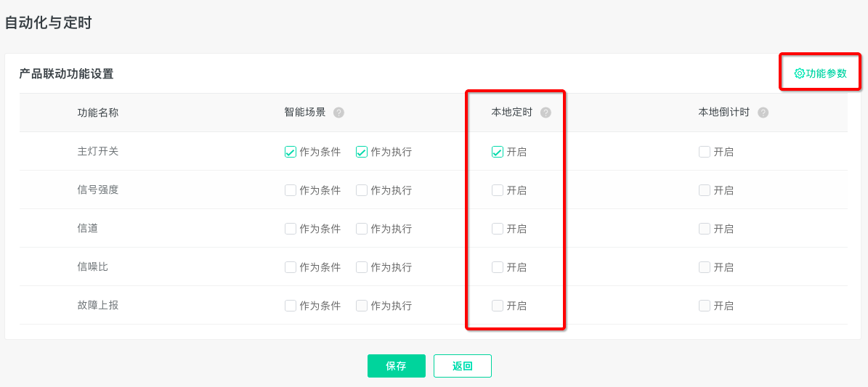Click the 功能参数 gear icon
This screenshot has width=868, height=387.
(x=799, y=73)
